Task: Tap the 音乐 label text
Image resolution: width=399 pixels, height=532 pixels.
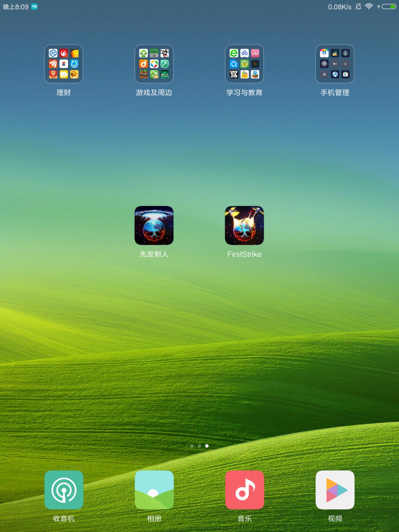Action: click(x=245, y=519)
